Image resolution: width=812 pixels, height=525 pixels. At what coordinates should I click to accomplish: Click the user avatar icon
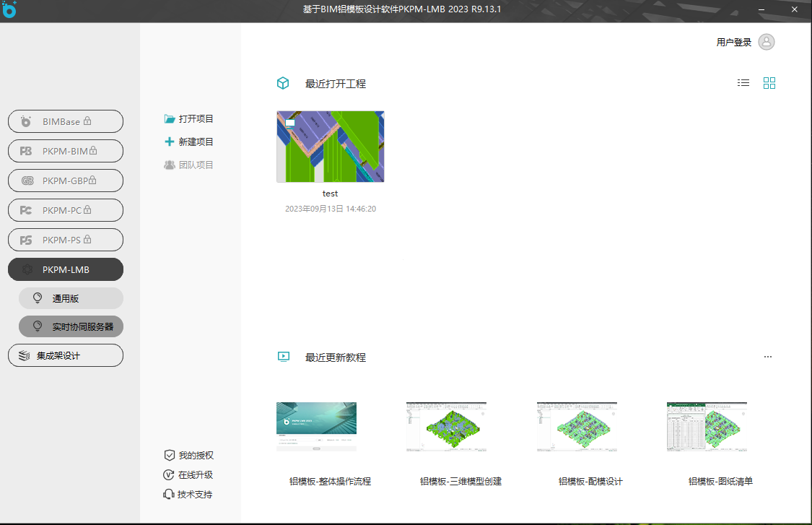[x=767, y=42]
